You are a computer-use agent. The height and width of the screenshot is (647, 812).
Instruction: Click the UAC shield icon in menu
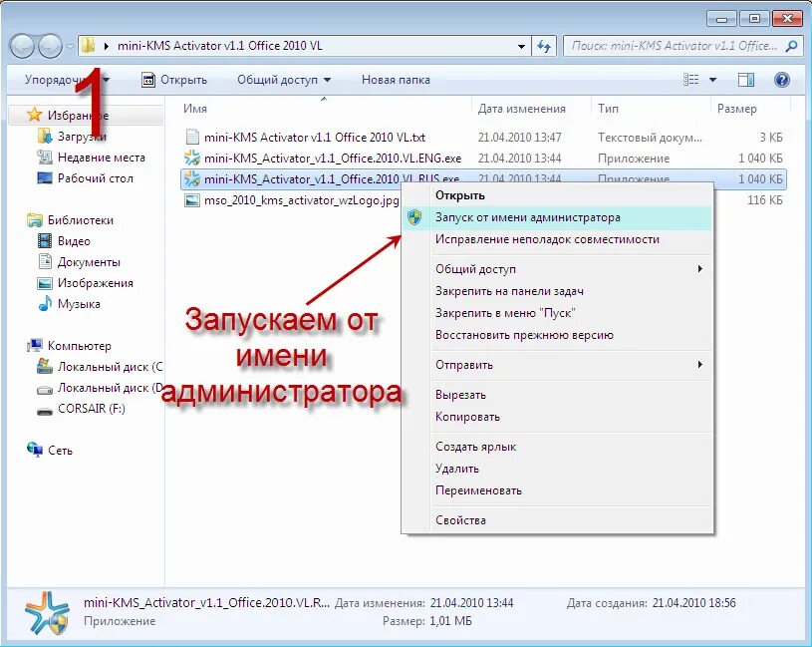tap(414, 217)
